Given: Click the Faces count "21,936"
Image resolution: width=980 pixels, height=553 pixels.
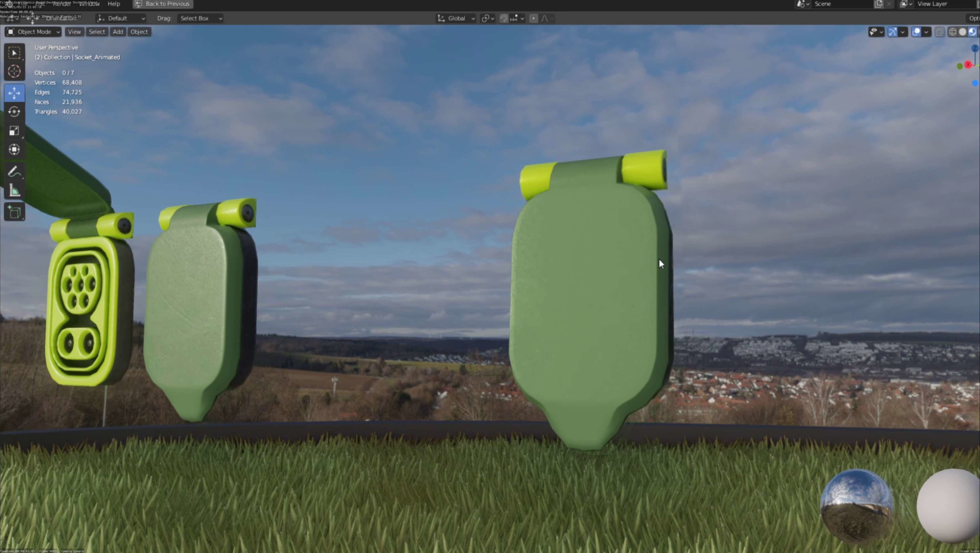Looking at the screenshot, I should point(72,102).
